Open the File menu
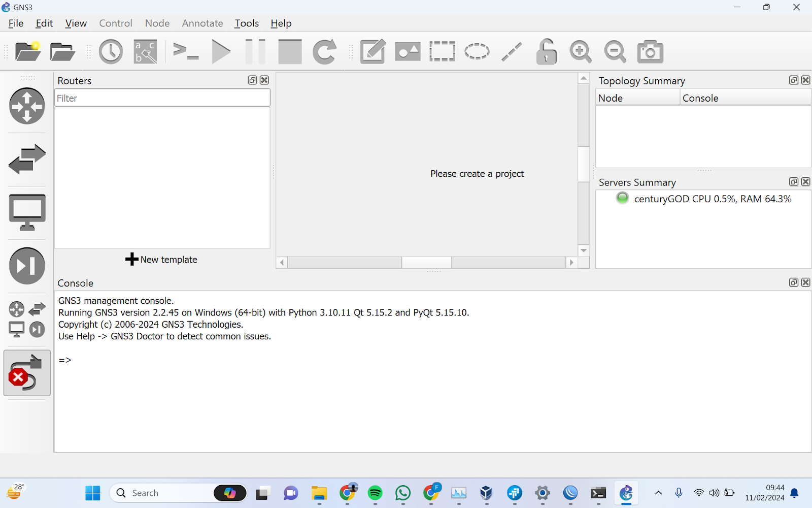Image resolution: width=812 pixels, height=508 pixels. [16, 23]
